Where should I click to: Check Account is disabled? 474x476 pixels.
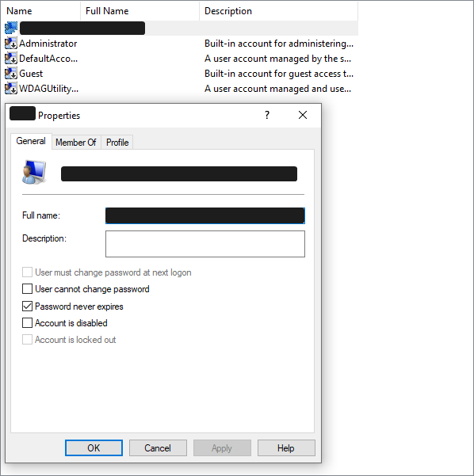27,322
